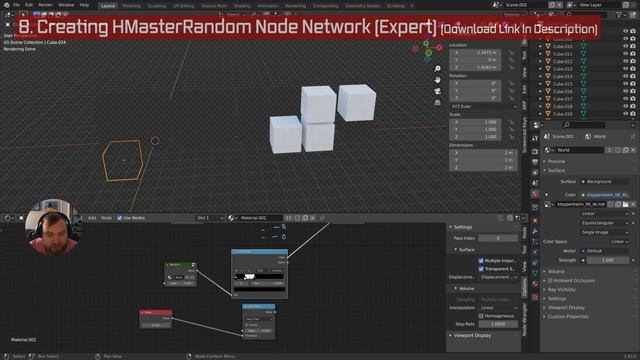Toggle Transparent Shadows checkbox
Viewport: 640px width, 360px height.
[x=481, y=269]
